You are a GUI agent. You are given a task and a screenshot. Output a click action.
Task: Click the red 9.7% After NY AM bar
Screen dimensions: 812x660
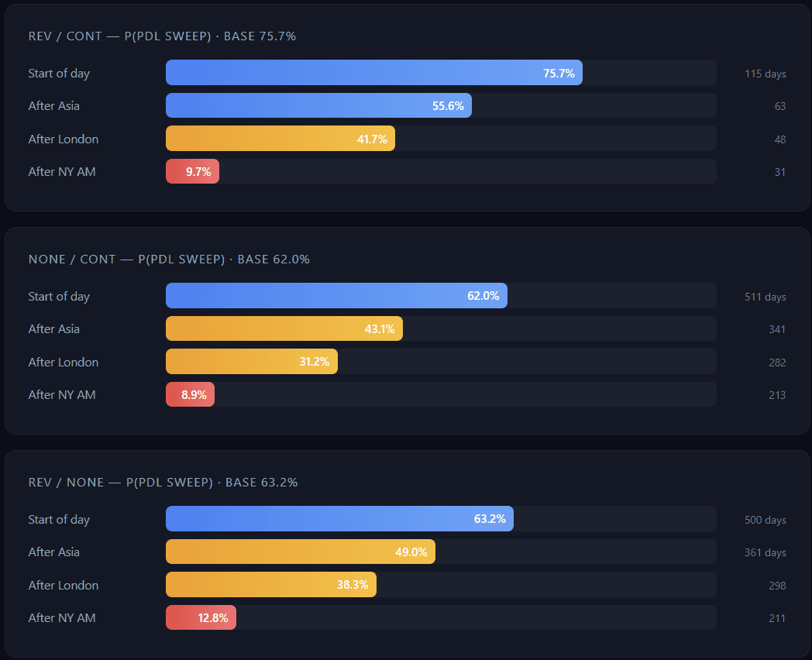pos(192,172)
